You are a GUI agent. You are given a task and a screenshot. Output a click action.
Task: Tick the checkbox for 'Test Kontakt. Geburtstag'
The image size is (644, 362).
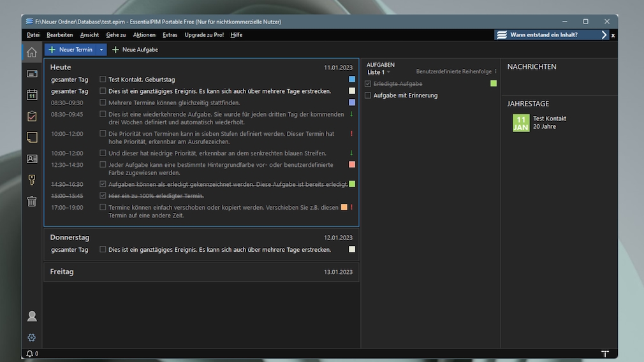coord(103,80)
